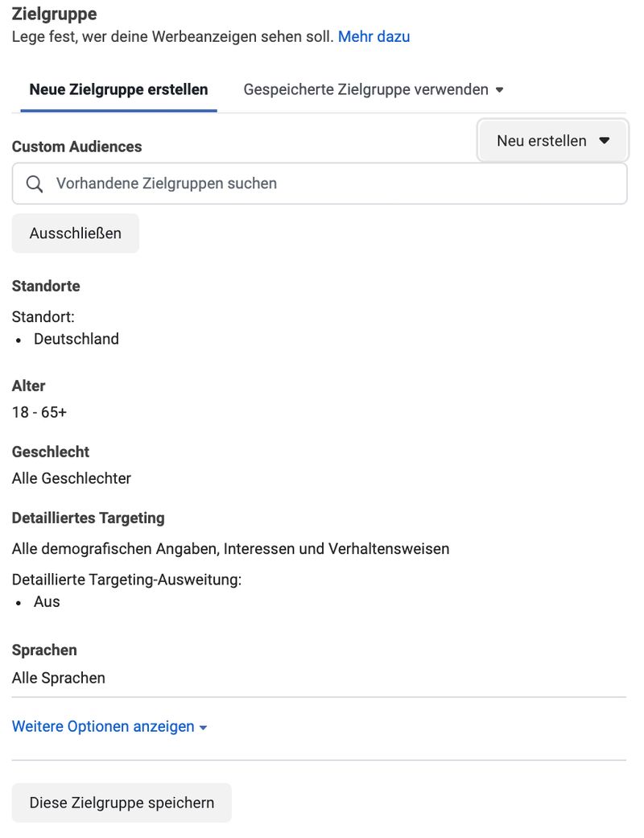The width and height of the screenshot is (644, 838).
Task: Switch to Neue Zielgruppe erstellen tab
Action: point(118,89)
